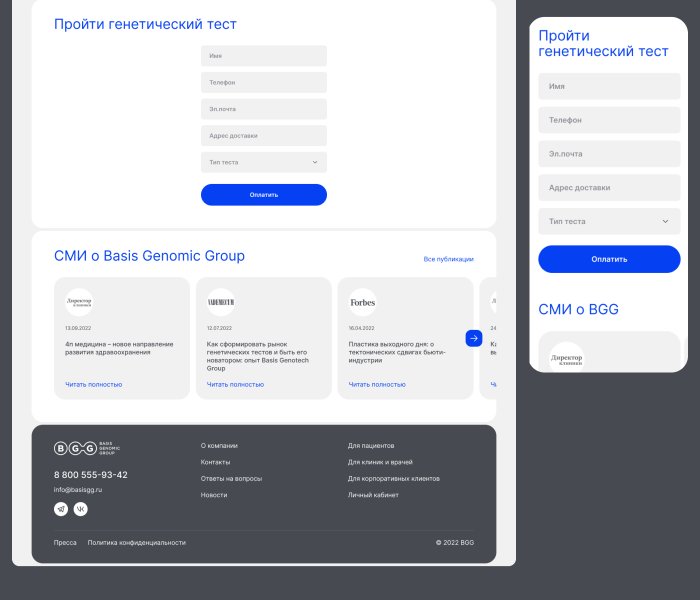Open Для пациентов footer link
Image resolution: width=700 pixels, height=600 pixels.
[x=371, y=445]
